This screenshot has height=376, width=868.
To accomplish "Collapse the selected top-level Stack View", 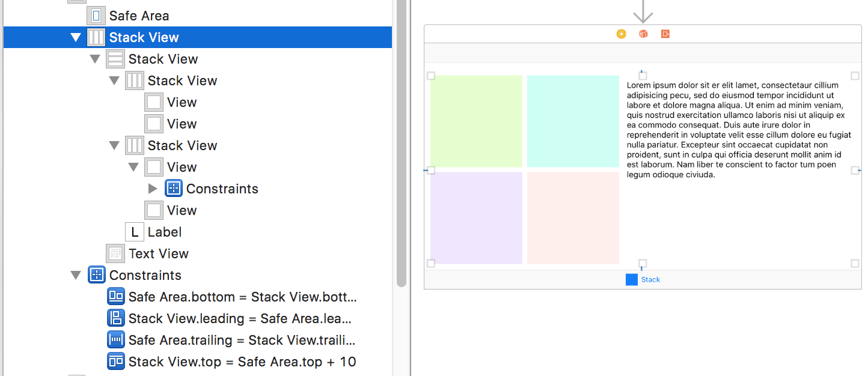I will 75,37.
